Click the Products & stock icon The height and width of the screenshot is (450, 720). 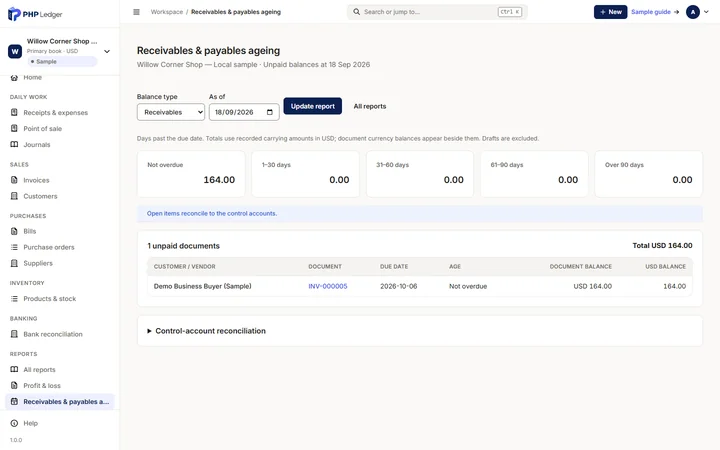tap(14, 298)
